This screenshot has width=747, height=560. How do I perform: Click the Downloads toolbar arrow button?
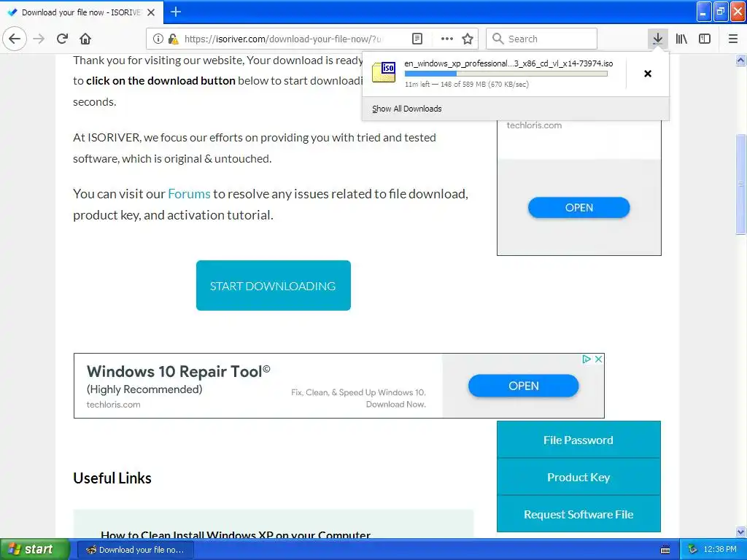tap(657, 39)
